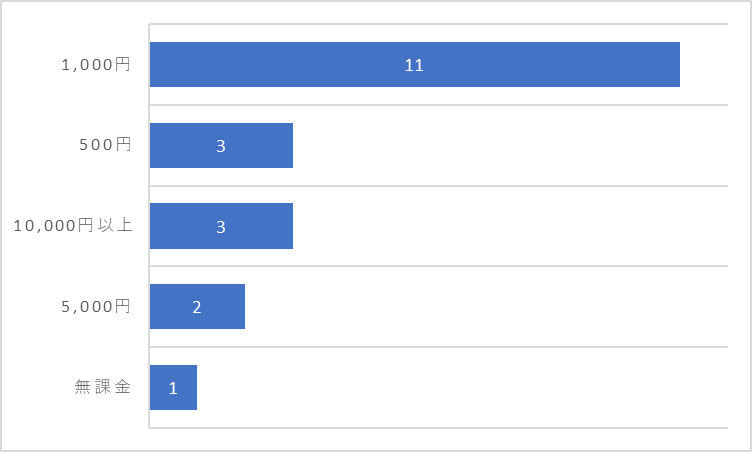Screen dimensions: 752x452
Task: Click the data label 11
Action: [414, 65]
